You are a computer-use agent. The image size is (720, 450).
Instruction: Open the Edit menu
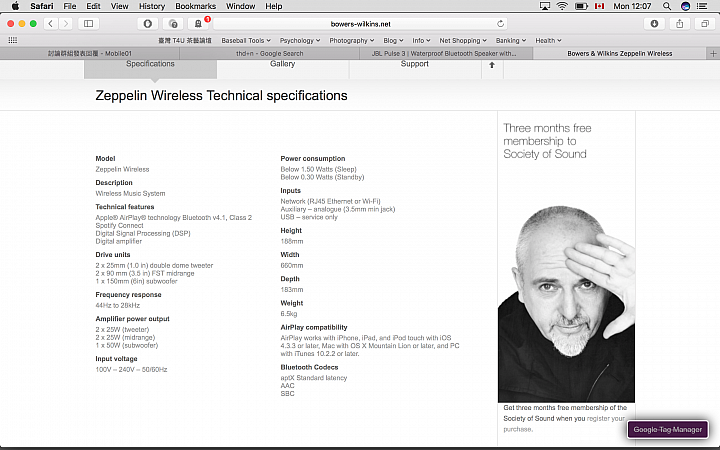(x=93, y=6)
